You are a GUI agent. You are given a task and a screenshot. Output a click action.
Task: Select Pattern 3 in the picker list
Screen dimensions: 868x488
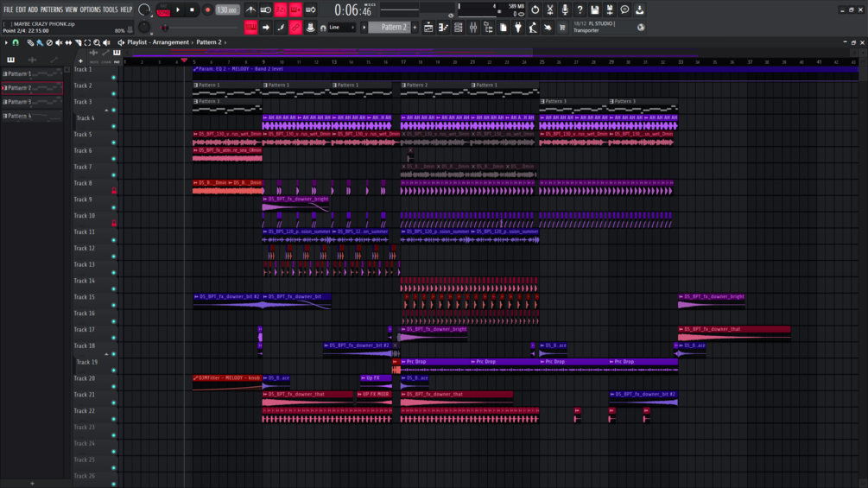coord(32,102)
